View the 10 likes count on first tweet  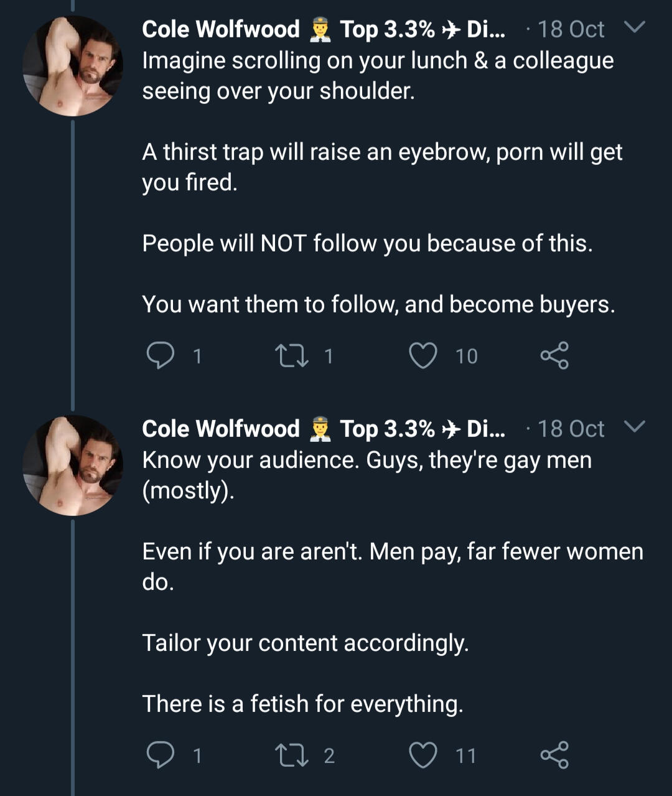467,356
